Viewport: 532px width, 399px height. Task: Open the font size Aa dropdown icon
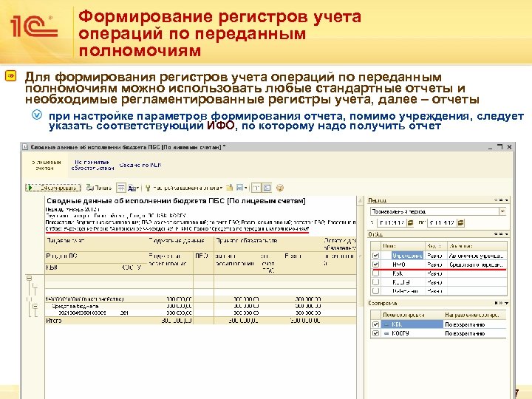133,188
